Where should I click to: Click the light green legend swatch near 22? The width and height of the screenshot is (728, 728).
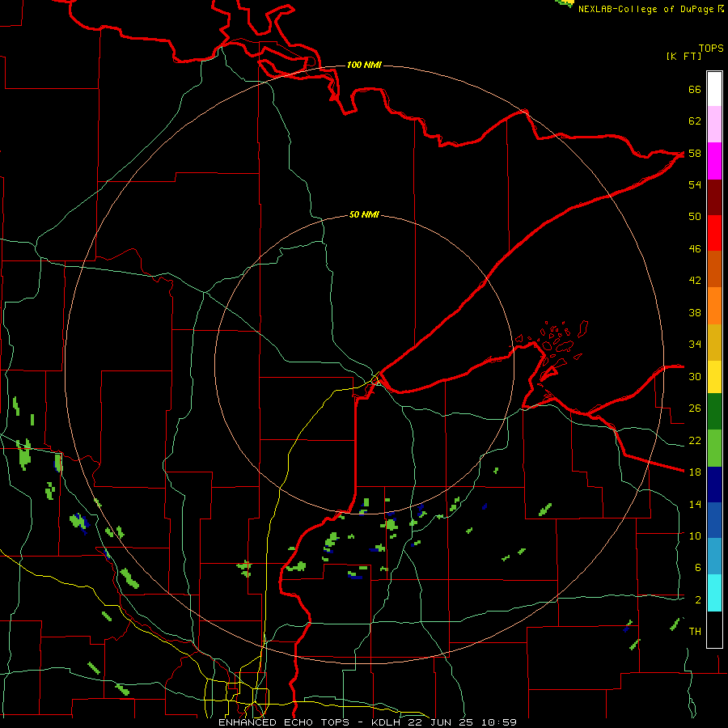click(714, 448)
